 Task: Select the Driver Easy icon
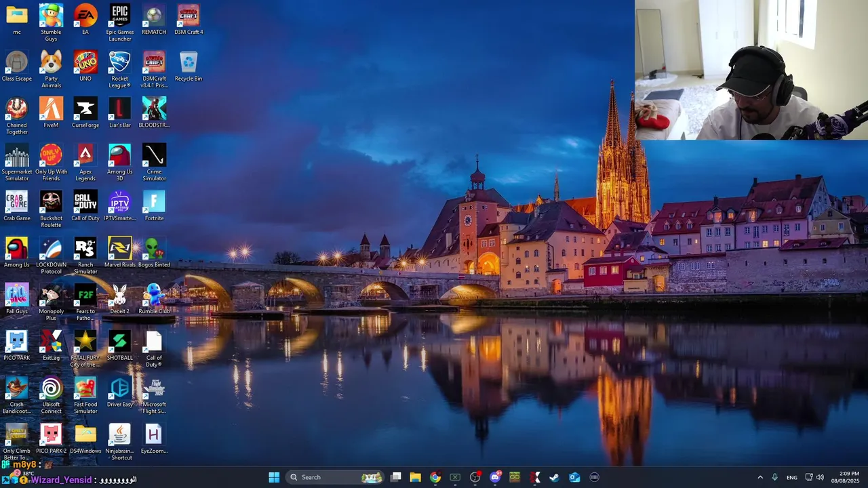(120, 392)
